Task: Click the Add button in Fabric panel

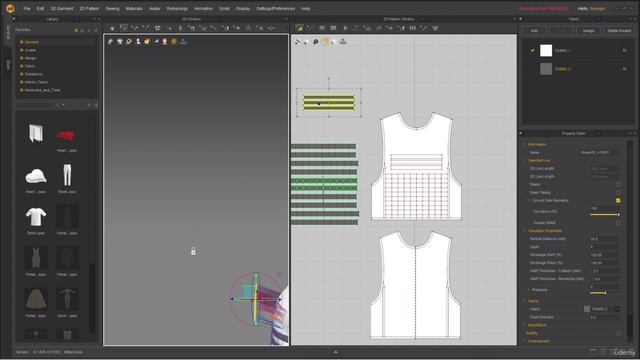Action: [x=534, y=31]
